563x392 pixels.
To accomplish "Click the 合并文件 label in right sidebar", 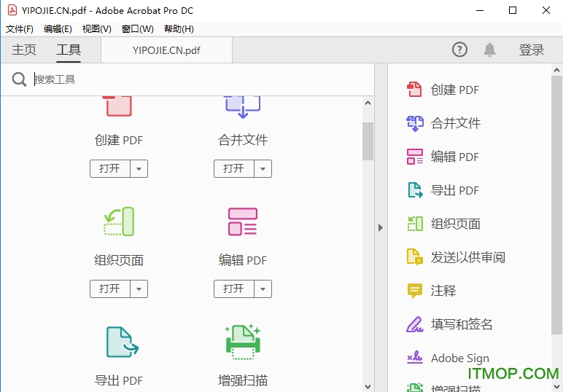I will coord(456,123).
